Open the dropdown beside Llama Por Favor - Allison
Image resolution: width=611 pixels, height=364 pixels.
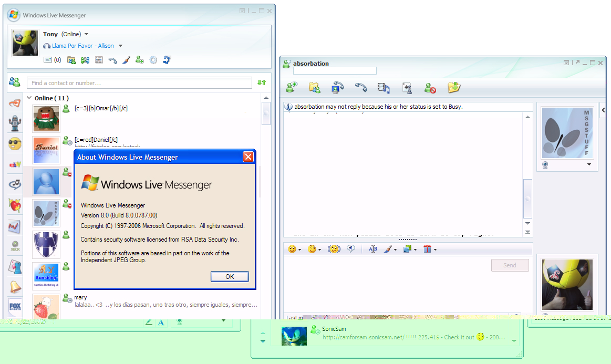tap(120, 46)
